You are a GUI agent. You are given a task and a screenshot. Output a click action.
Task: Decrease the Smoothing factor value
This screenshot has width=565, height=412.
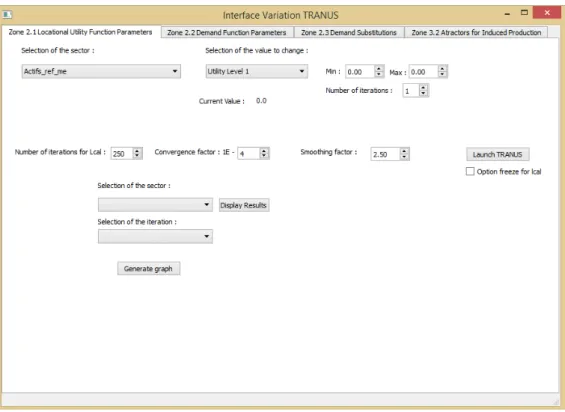tap(405, 158)
